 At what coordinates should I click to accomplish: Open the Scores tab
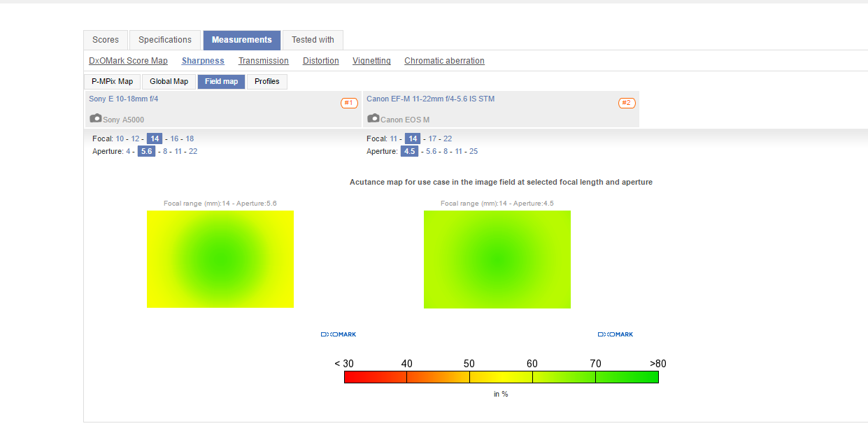[x=106, y=40]
